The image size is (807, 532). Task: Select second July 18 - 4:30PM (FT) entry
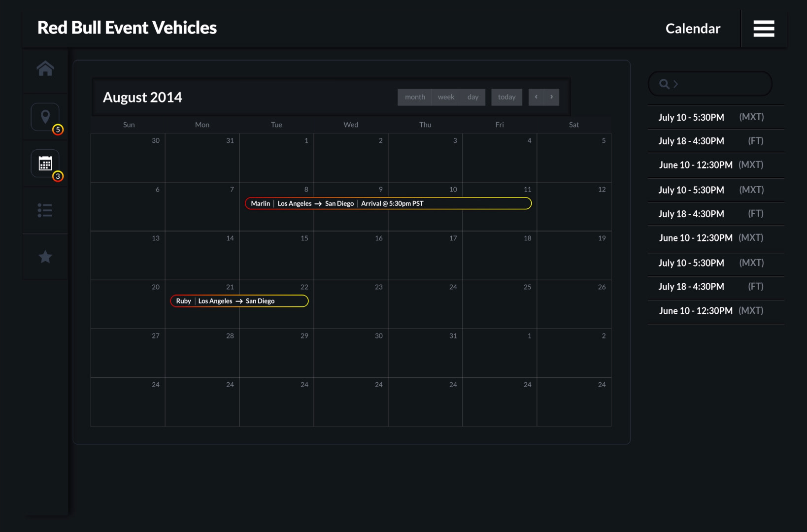pyautogui.click(x=716, y=214)
